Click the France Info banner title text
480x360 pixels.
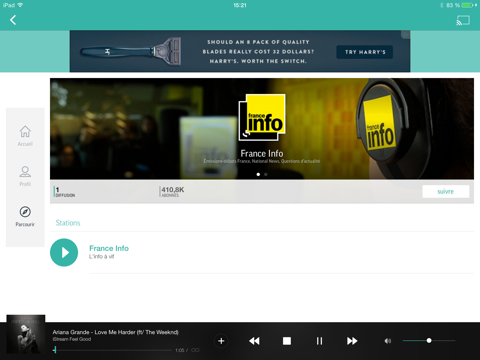[x=262, y=154]
